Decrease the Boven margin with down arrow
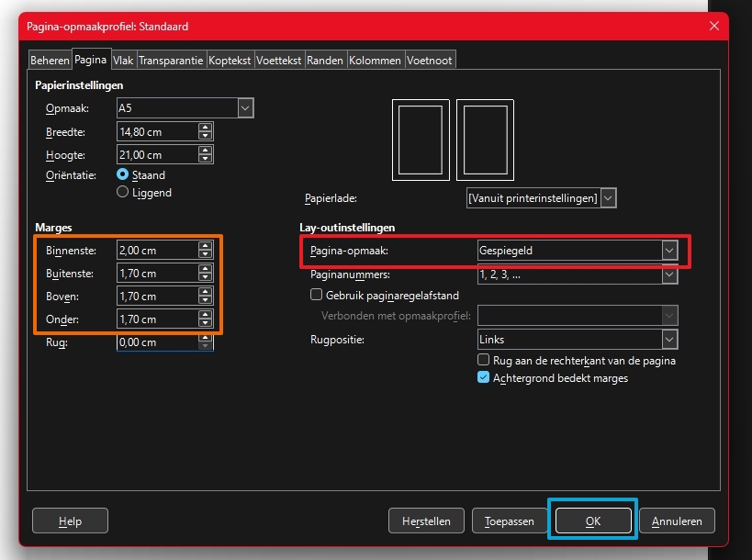 pos(206,300)
